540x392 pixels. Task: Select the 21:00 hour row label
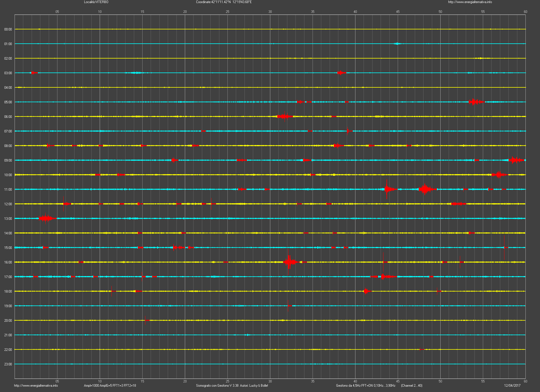pyautogui.click(x=8, y=335)
